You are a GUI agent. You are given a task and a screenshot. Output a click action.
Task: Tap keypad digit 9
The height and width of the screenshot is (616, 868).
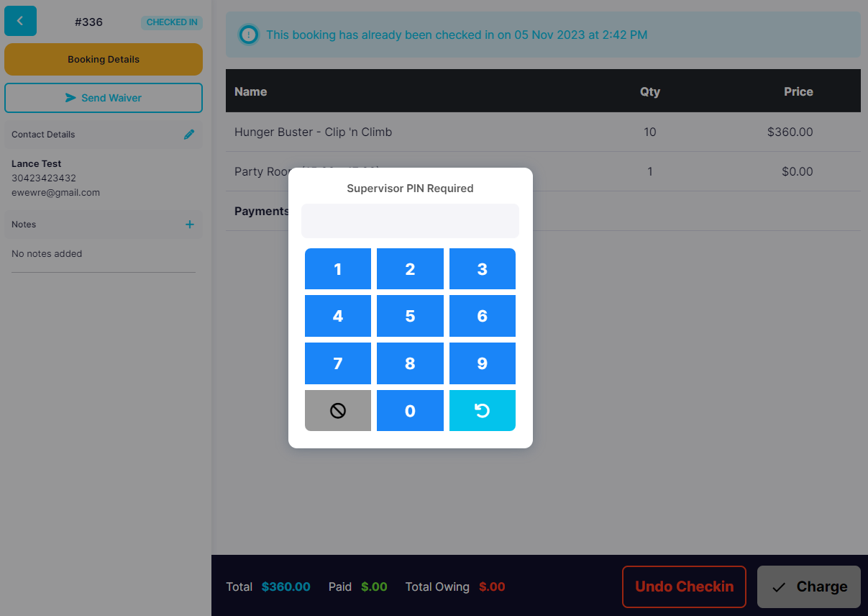click(x=482, y=363)
